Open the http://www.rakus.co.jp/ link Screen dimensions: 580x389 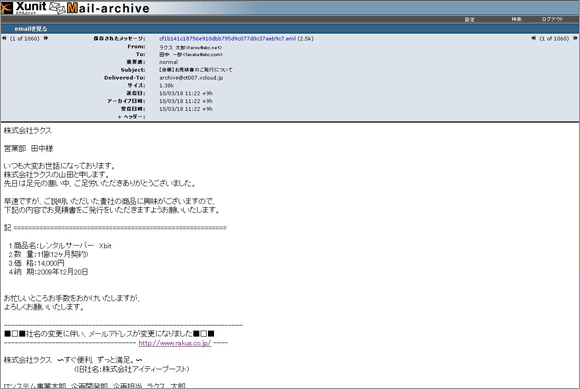(x=175, y=343)
